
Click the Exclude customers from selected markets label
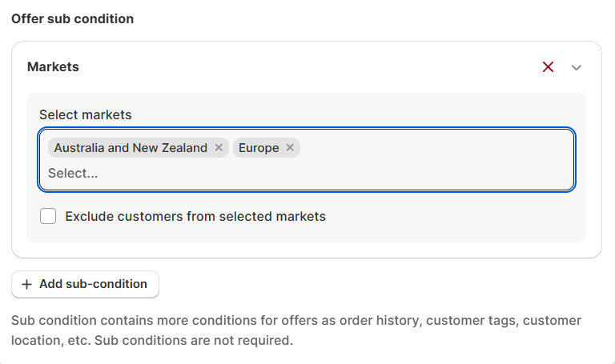pyautogui.click(x=195, y=216)
